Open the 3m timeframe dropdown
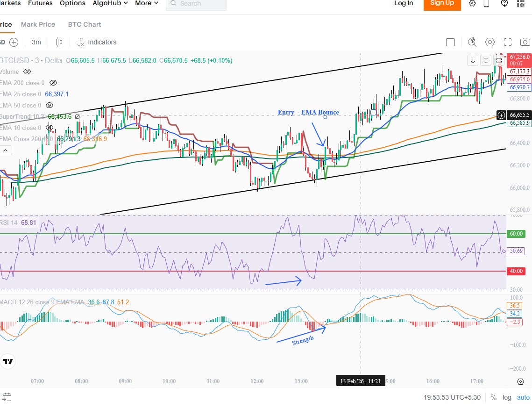The width and height of the screenshot is (532, 416). click(36, 42)
